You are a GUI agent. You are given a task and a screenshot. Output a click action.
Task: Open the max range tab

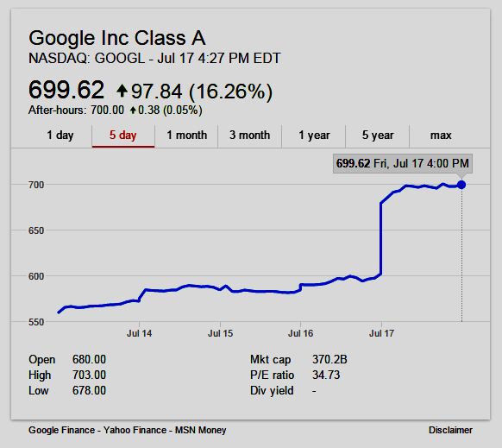(441, 136)
